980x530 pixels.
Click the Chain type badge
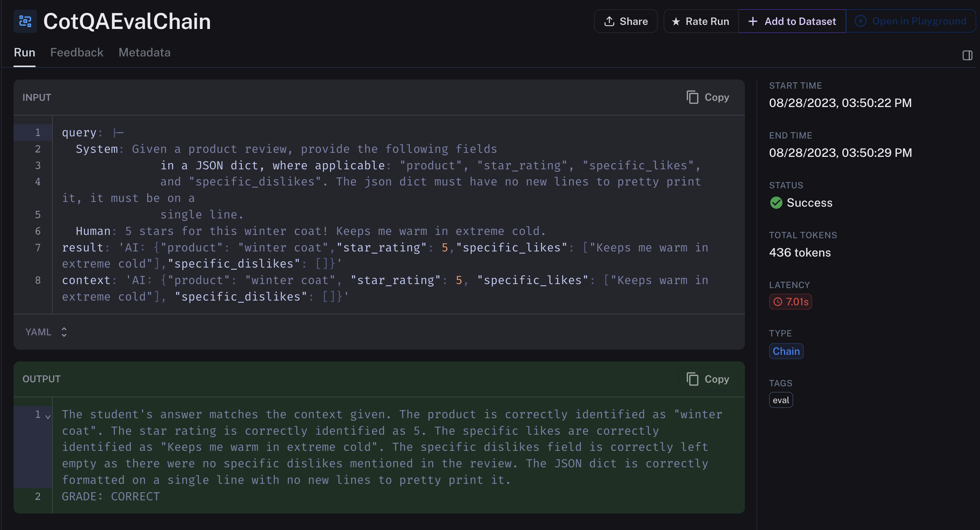point(786,351)
